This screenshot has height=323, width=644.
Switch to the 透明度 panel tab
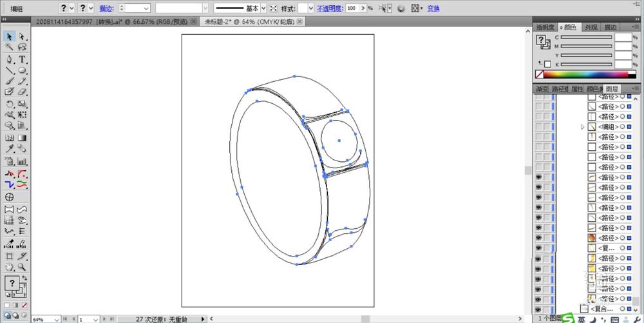tap(545, 27)
